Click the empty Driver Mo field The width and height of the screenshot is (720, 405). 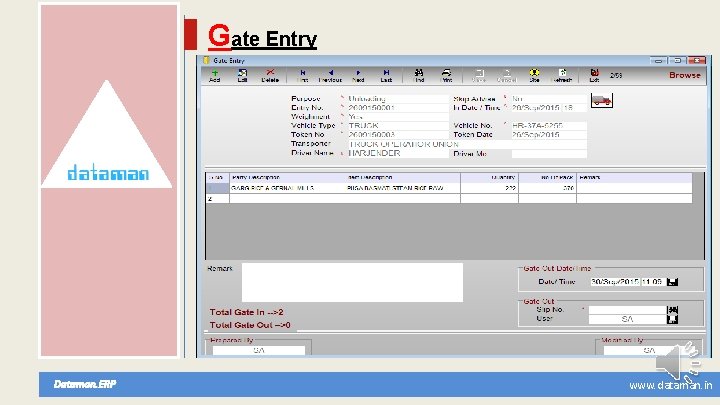(549, 154)
